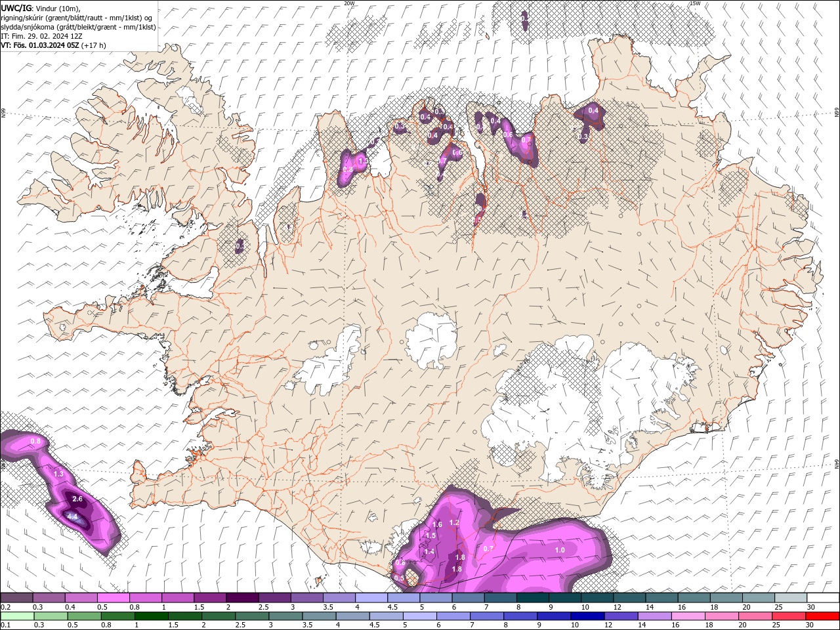Screen dimensions: 840x630
Task: Click upper legend swatch between 1 and 1.5
Action: point(178,598)
